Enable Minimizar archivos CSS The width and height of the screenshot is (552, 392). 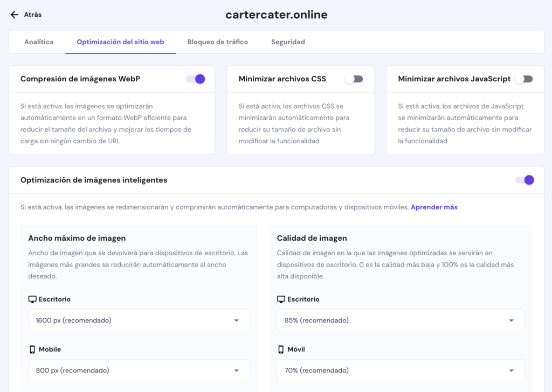354,78
